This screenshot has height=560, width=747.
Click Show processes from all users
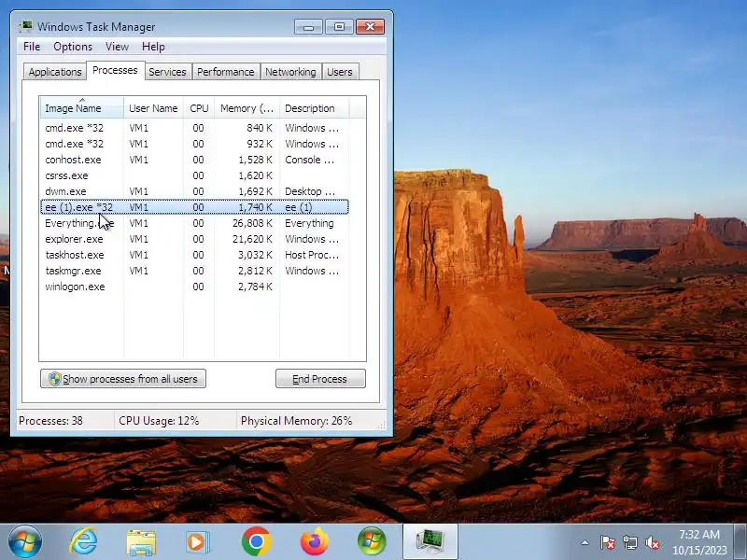coord(123,379)
